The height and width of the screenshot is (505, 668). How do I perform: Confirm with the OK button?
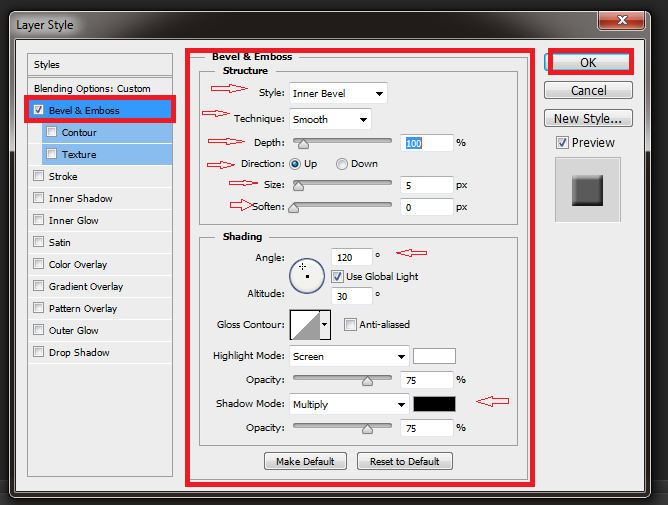point(588,63)
